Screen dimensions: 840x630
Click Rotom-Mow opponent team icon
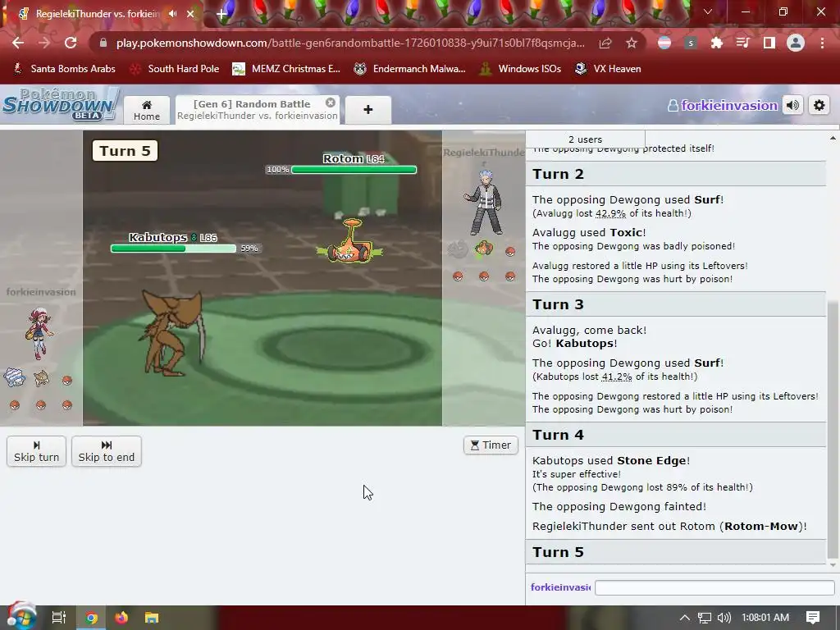(x=484, y=249)
